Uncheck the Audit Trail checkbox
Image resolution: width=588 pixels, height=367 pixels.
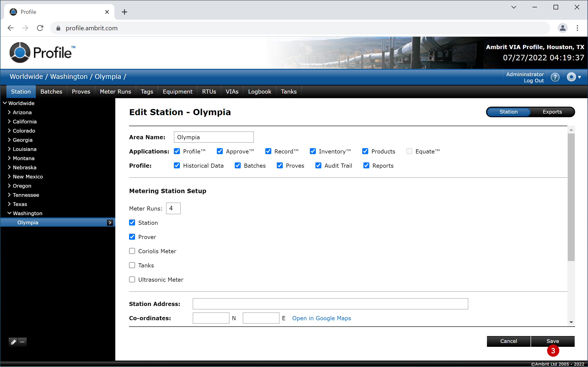pyautogui.click(x=318, y=166)
